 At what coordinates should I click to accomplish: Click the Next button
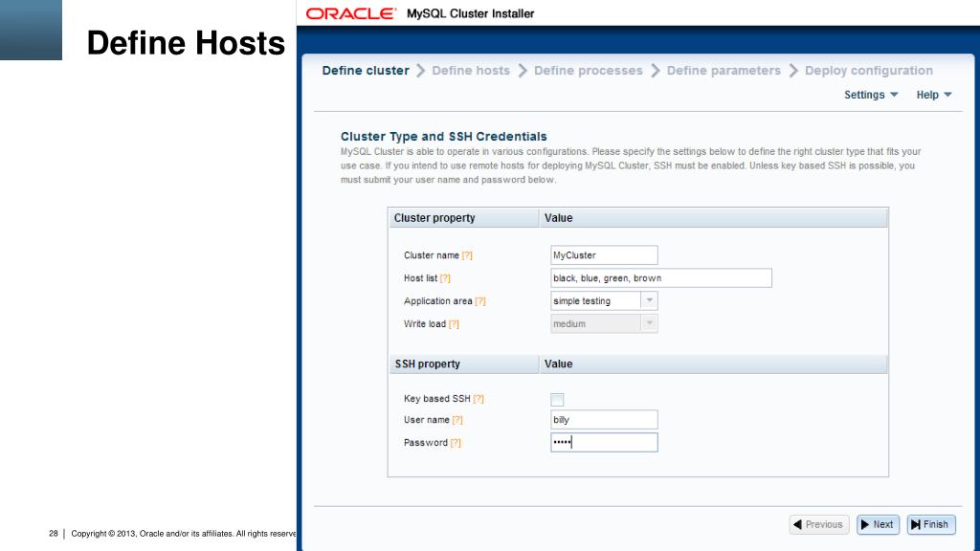(x=878, y=525)
